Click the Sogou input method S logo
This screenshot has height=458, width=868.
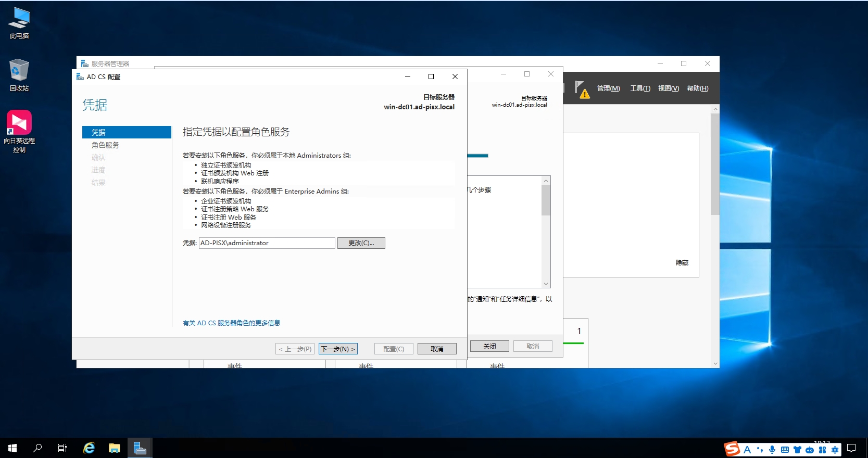(x=732, y=449)
